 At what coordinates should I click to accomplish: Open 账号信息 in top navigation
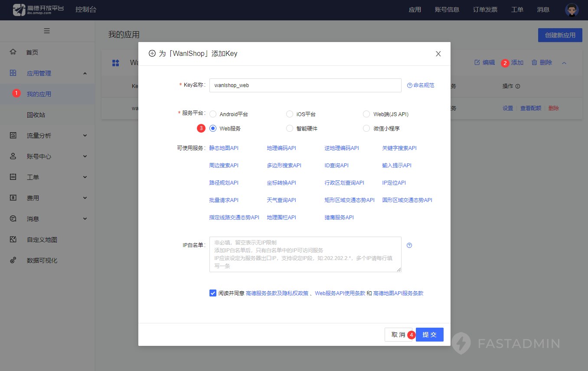click(447, 10)
